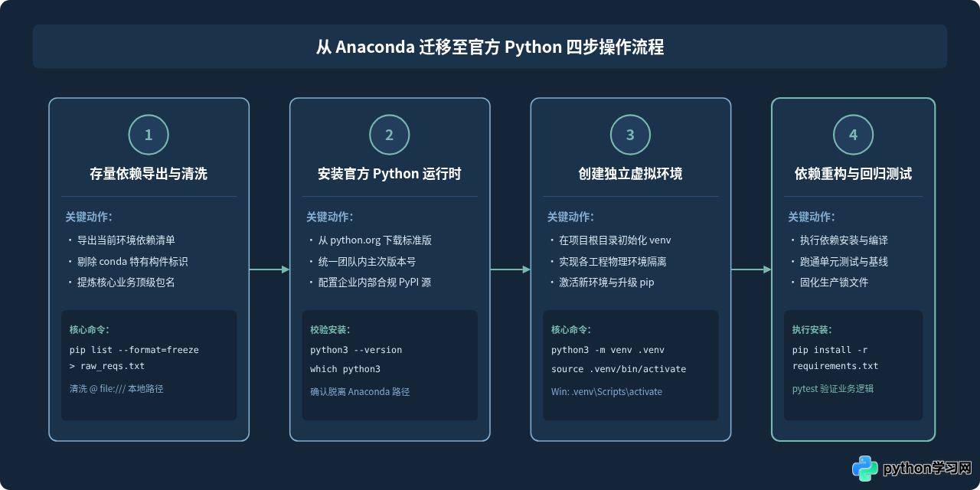The height and width of the screenshot is (490, 980).
Task: Select the bullet "跑通单元测试与基线"
Action: (x=844, y=262)
